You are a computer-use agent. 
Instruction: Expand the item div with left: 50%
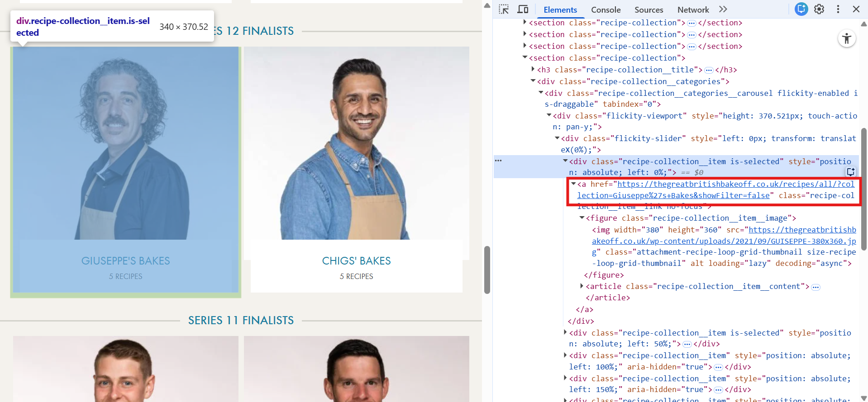click(565, 332)
